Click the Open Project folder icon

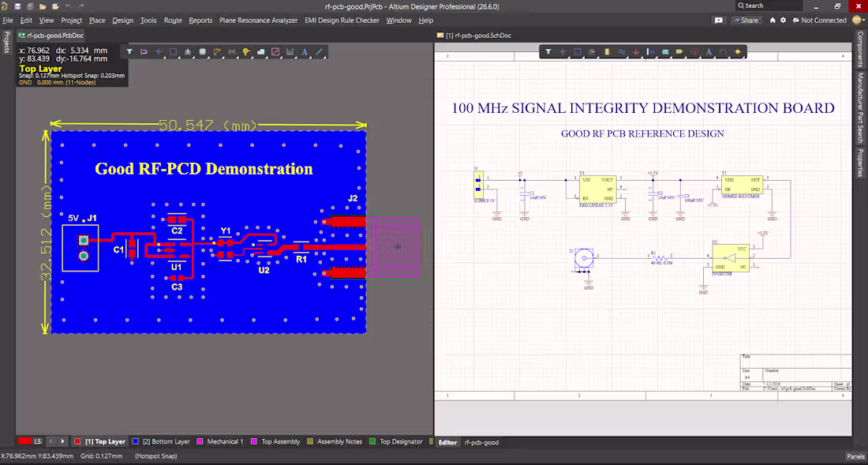[x=54, y=6]
